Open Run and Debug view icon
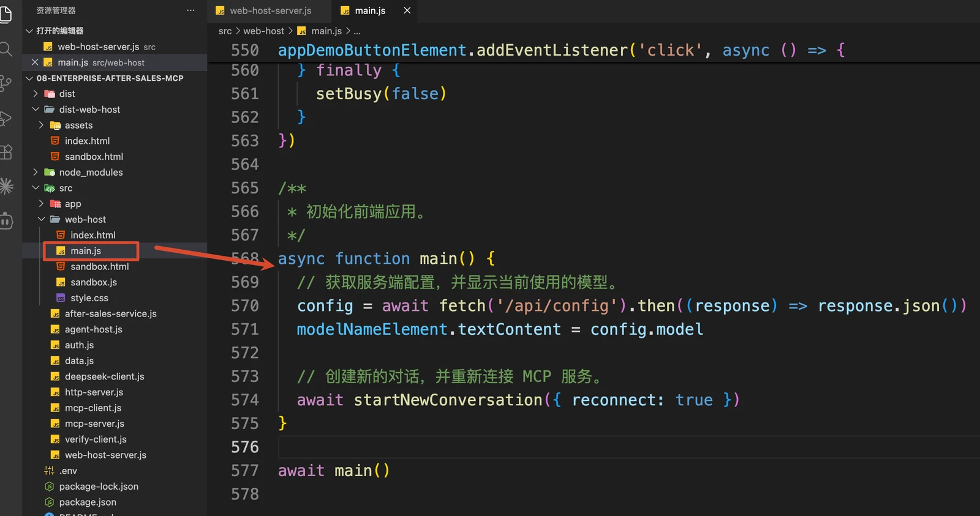This screenshot has width=980, height=516. [x=6, y=118]
